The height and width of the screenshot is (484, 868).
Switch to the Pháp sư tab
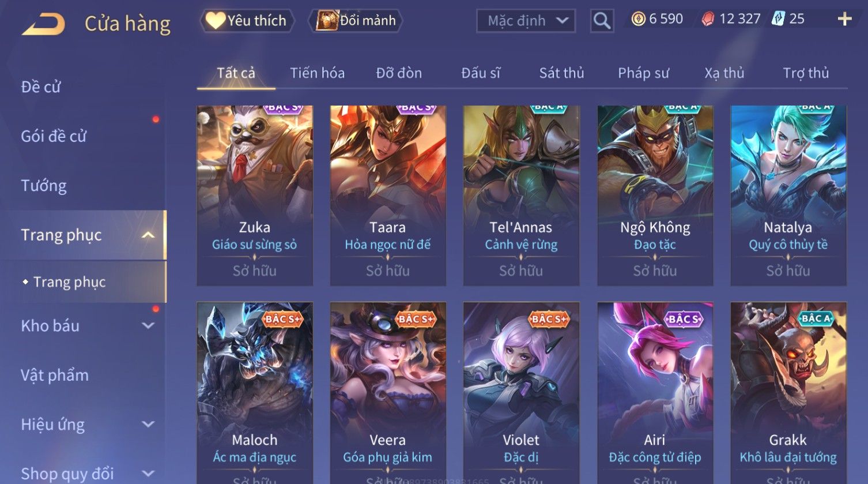643,73
